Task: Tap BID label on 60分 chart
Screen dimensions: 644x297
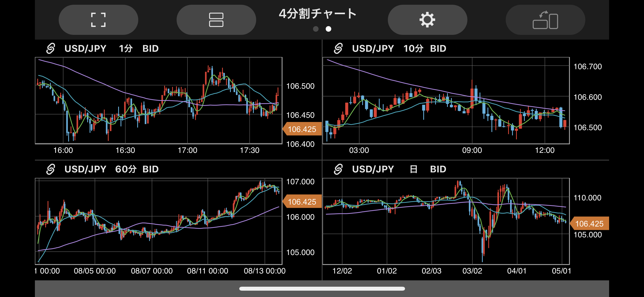Action: (151, 169)
